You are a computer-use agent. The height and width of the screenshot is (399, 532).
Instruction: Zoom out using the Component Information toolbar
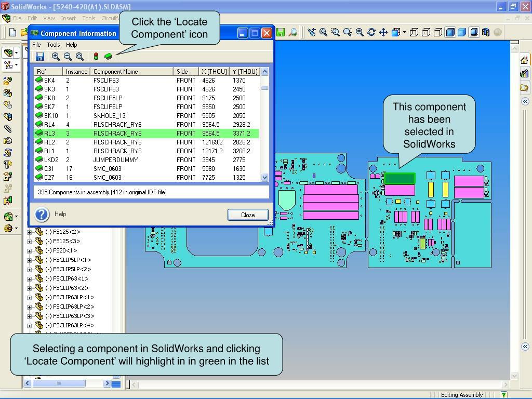68,57
